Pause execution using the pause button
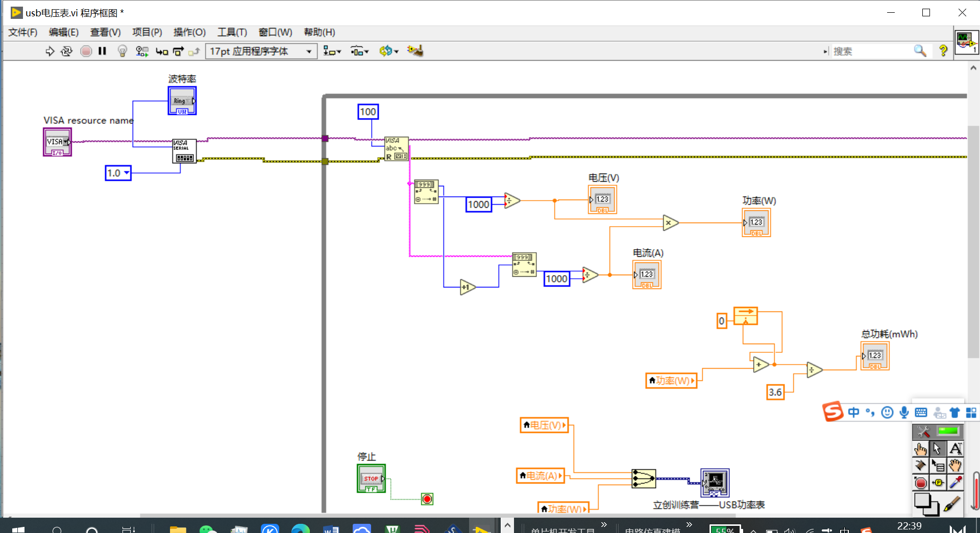The width and height of the screenshot is (980, 533). tap(102, 51)
